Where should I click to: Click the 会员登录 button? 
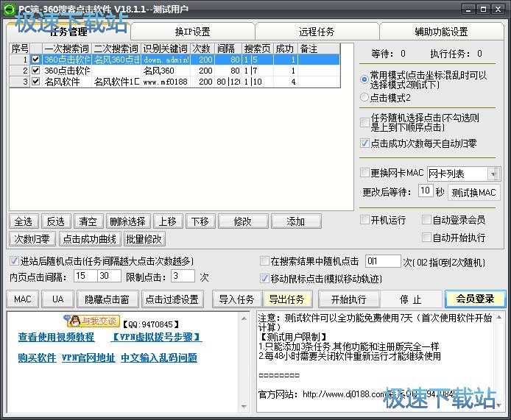(475, 299)
